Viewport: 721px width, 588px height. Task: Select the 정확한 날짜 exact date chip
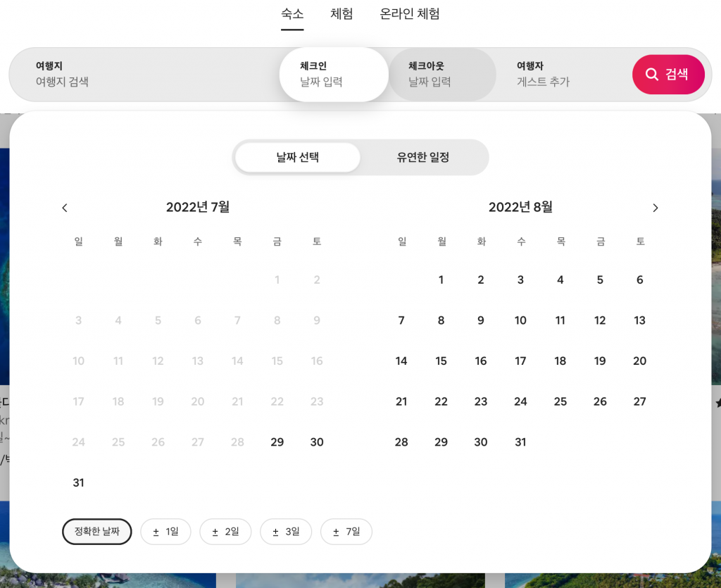pyautogui.click(x=97, y=532)
